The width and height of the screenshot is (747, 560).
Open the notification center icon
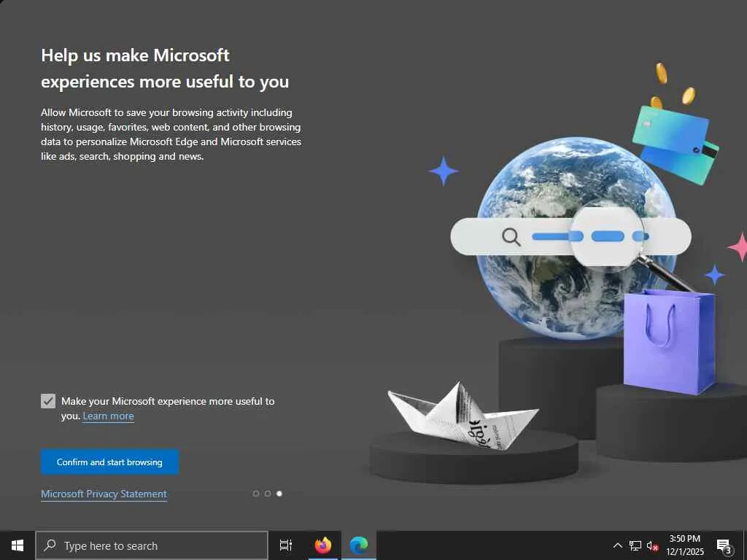click(x=724, y=545)
